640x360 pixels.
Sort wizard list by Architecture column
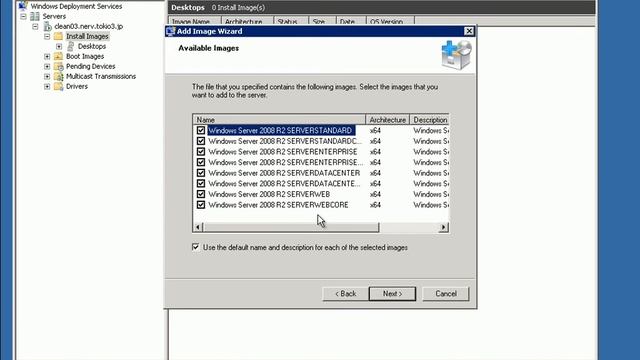pos(387,120)
